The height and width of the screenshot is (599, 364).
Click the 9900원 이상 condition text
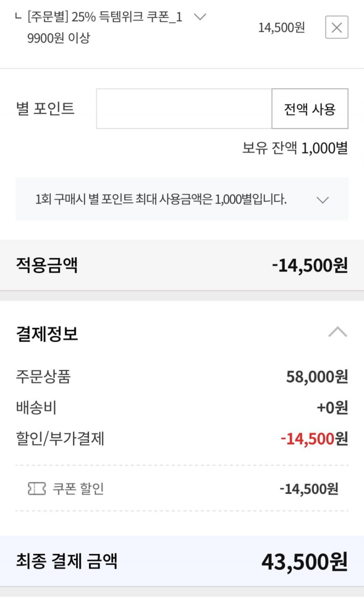(x=58, y=38)
